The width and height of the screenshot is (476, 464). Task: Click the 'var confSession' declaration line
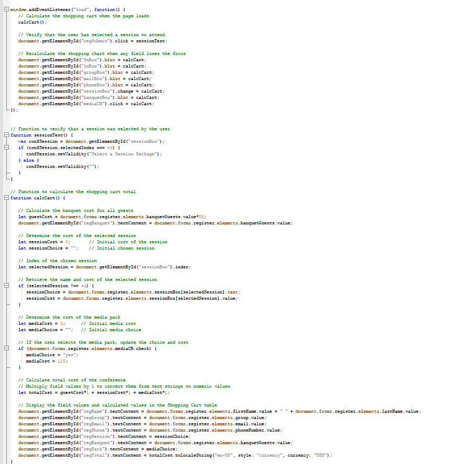(92, 141)
